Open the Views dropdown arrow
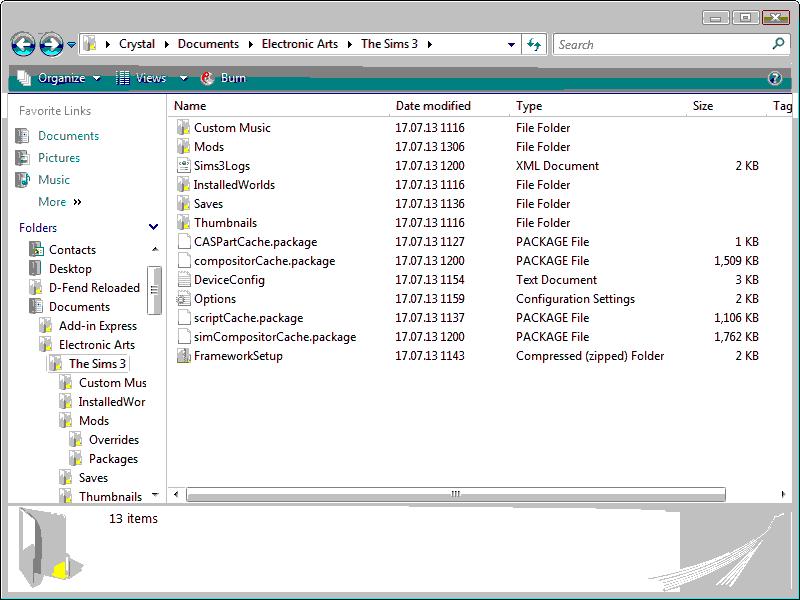Viewport: 800px width, 600px height. point(183,78)
